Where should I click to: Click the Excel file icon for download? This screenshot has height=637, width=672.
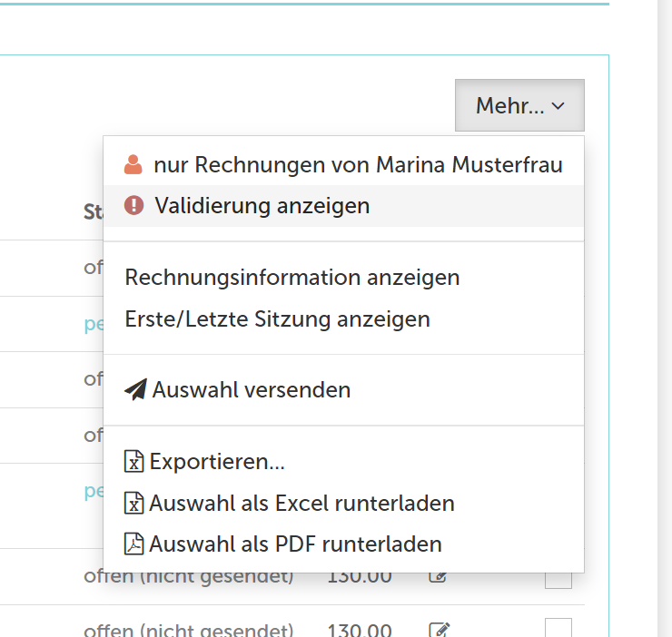[133, 503]
